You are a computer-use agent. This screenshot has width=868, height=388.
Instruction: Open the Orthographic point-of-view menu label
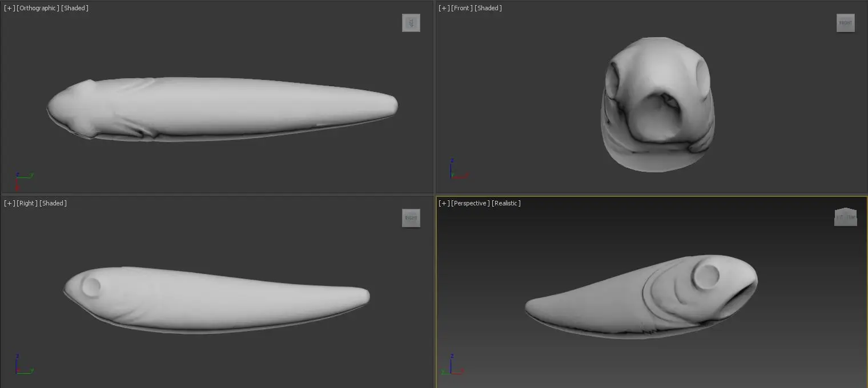pyautogui.click(x=38, y=8)
